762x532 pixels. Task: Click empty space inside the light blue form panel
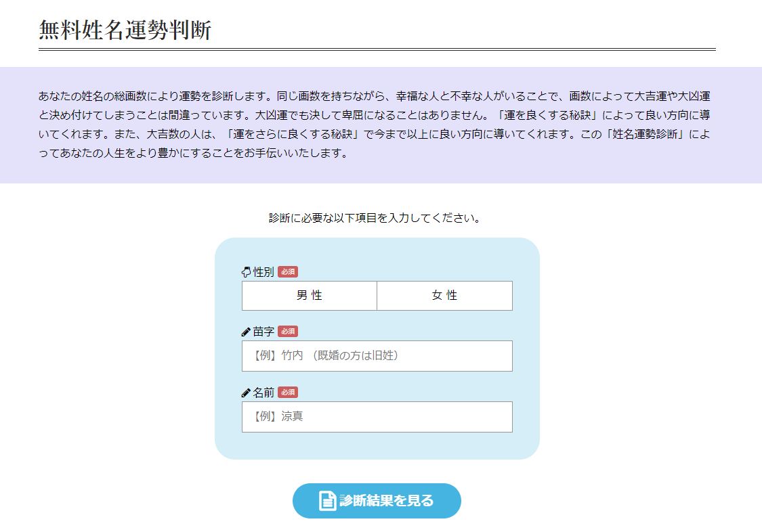click(377, 447)
